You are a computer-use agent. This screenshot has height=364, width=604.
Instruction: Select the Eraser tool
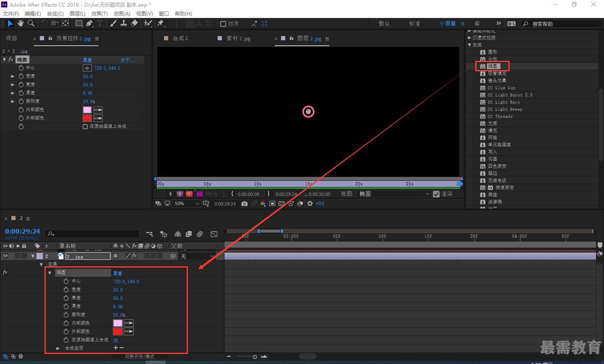coord(134,23)
